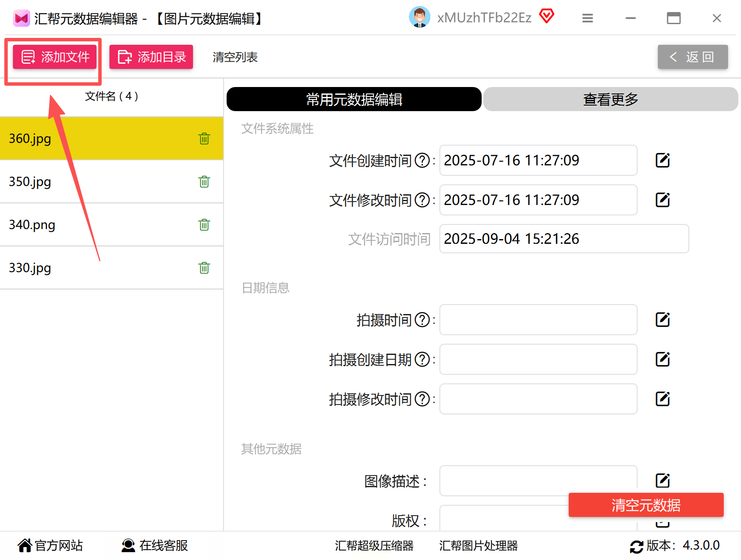Switch to the 查看更多 tab

coord(610,99)
